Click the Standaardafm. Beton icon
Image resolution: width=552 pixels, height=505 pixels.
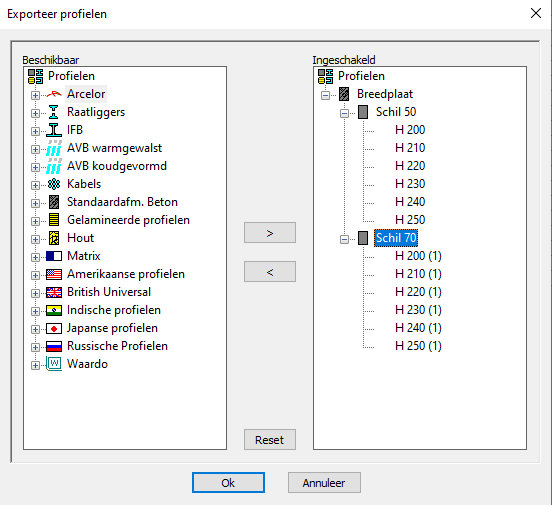[x=54, y=202]
